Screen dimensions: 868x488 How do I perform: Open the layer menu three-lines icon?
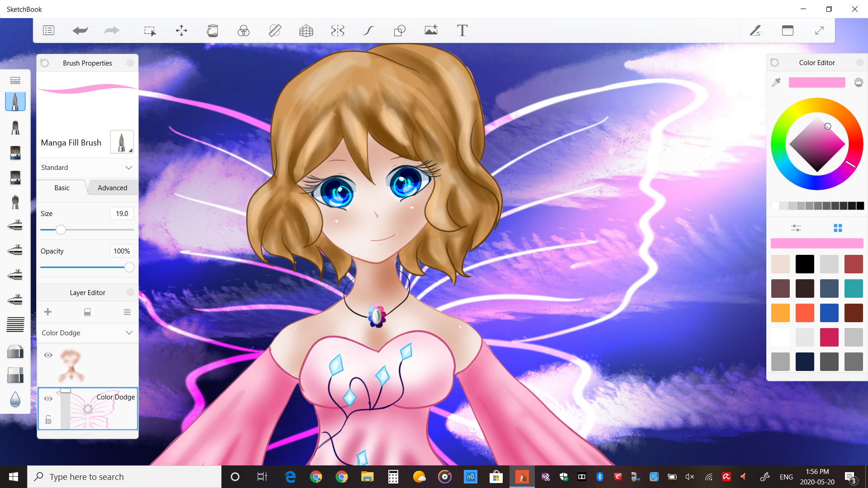[127, 312]
